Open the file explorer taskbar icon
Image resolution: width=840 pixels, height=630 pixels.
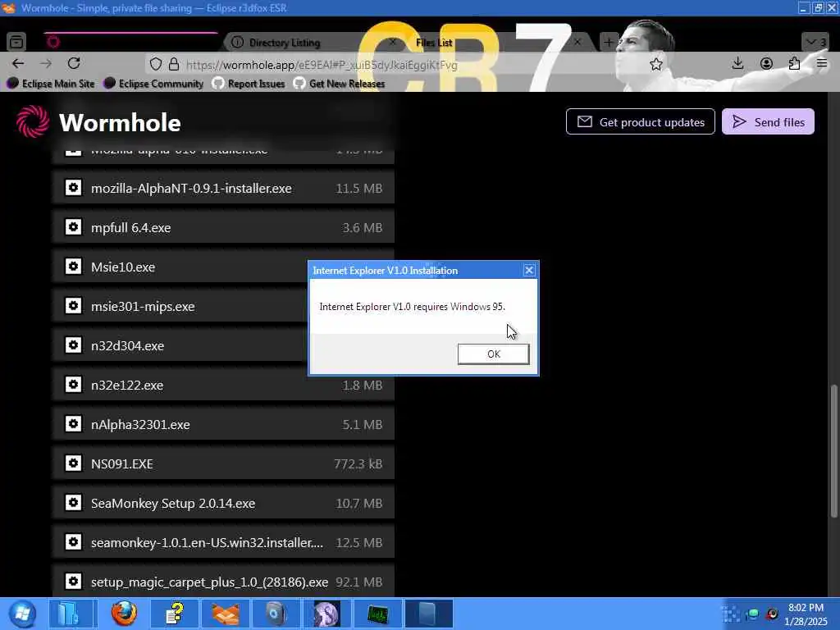71,614
